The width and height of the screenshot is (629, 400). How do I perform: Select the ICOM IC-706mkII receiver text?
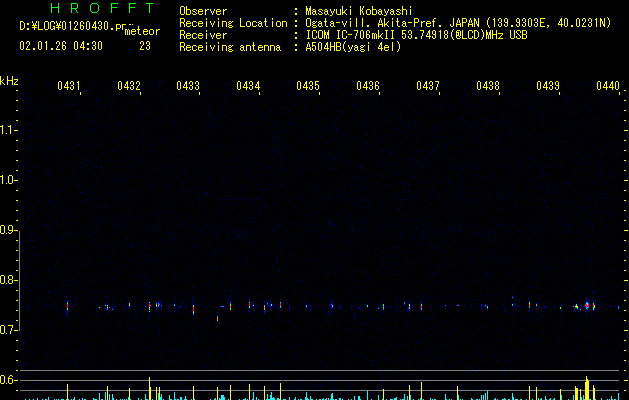(416, 35)
